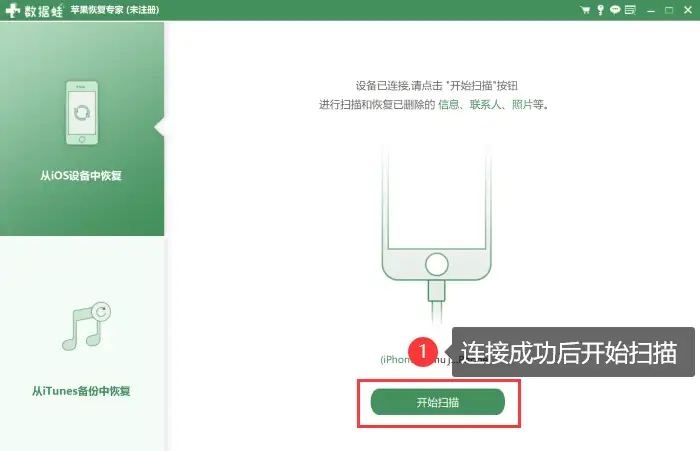
Task: Click the 照片 link
Action: (522, 104)
